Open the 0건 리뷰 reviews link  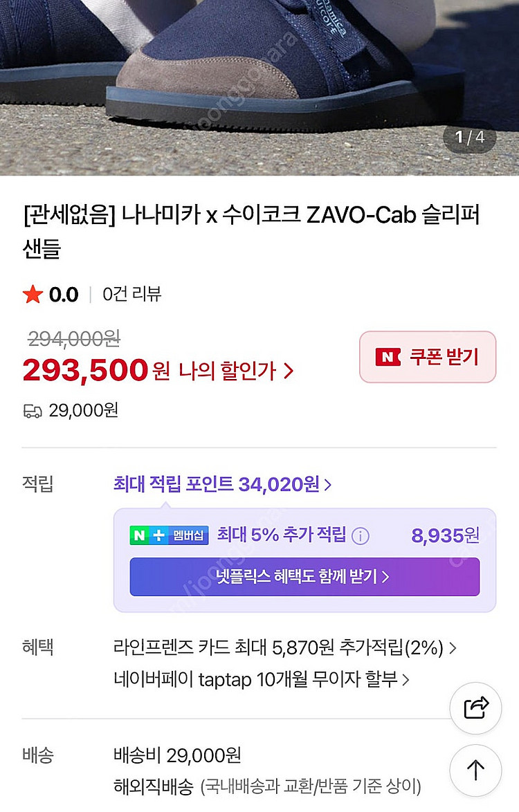131,295
